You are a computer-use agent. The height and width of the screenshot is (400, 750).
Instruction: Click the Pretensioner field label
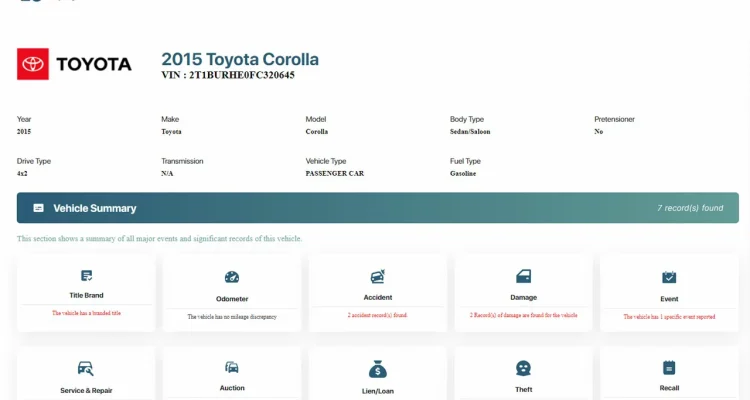(x=615, y=119)
